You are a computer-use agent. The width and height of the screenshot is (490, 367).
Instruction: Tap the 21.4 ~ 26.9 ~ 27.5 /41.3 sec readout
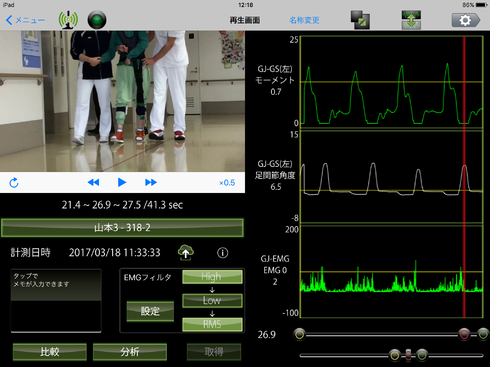pos(122,205)
